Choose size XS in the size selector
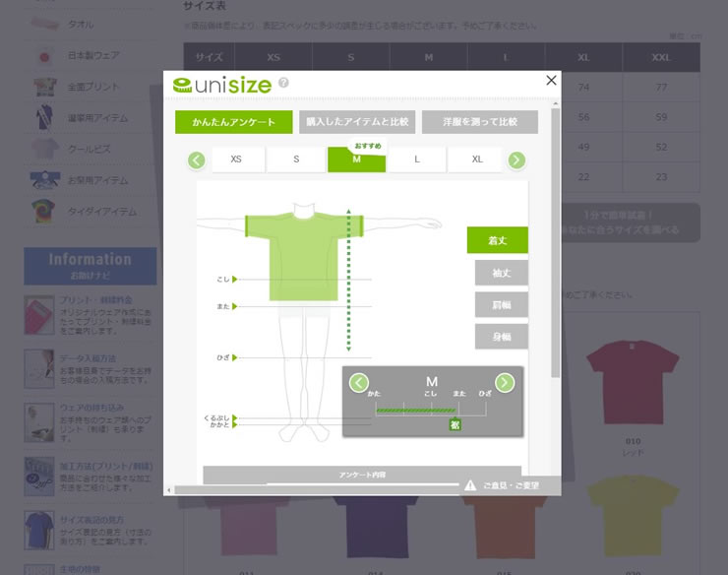The width and height of the screenshot is (728, 575). [x=236, y=160]
